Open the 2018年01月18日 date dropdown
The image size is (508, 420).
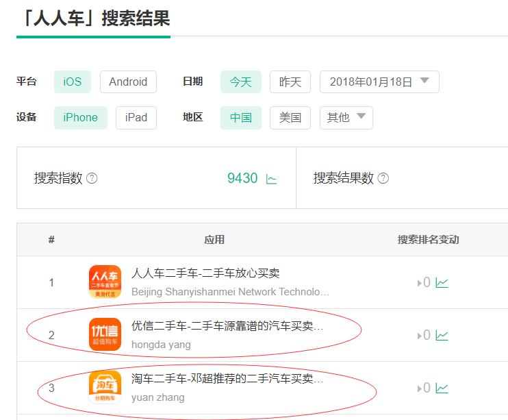(x=379, y=82)
